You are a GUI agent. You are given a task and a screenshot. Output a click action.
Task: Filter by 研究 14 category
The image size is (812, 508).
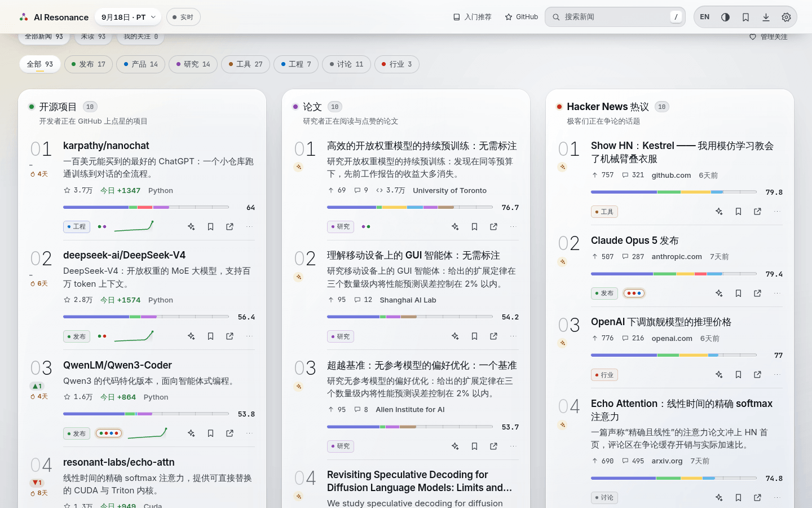193,64
